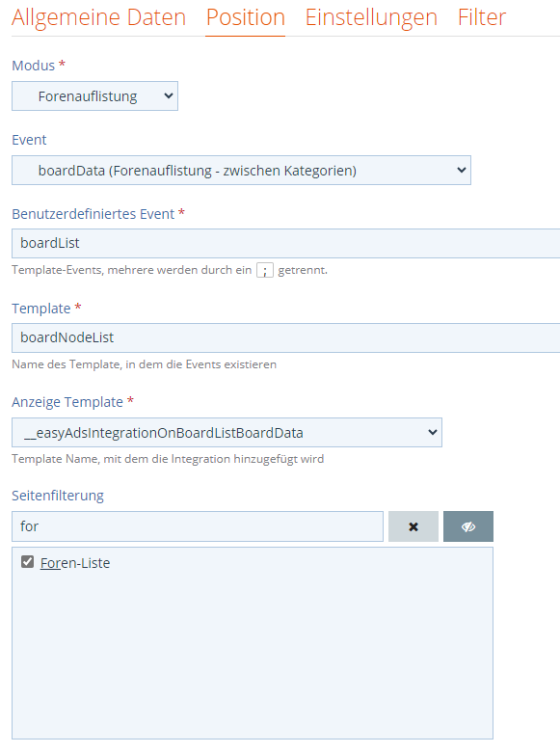Click the Event dropdown chevron arrow
560x753 pixels.
point(461,170)
